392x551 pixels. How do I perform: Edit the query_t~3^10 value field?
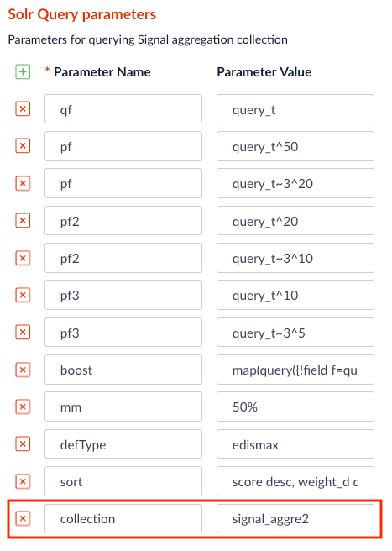pos(295,258)
